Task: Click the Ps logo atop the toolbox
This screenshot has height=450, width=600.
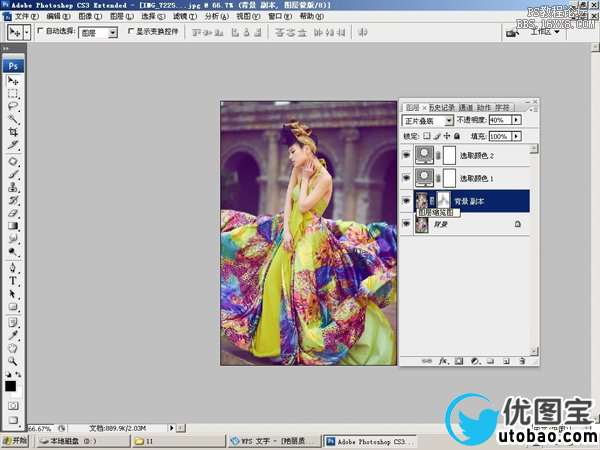Action: pyautogui.click(x=13, y=66)
